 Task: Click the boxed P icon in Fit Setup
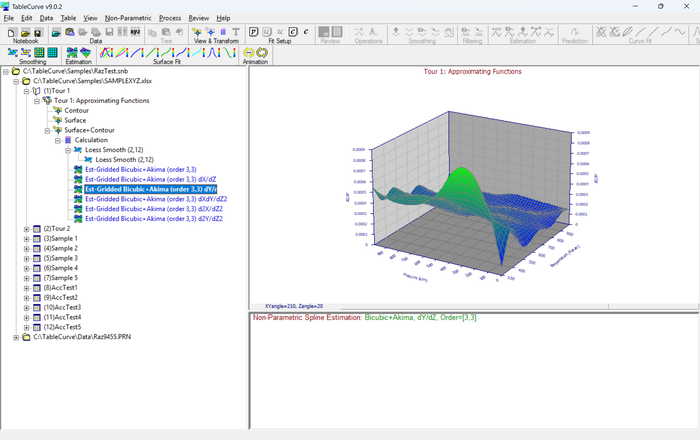coord(254,32)
